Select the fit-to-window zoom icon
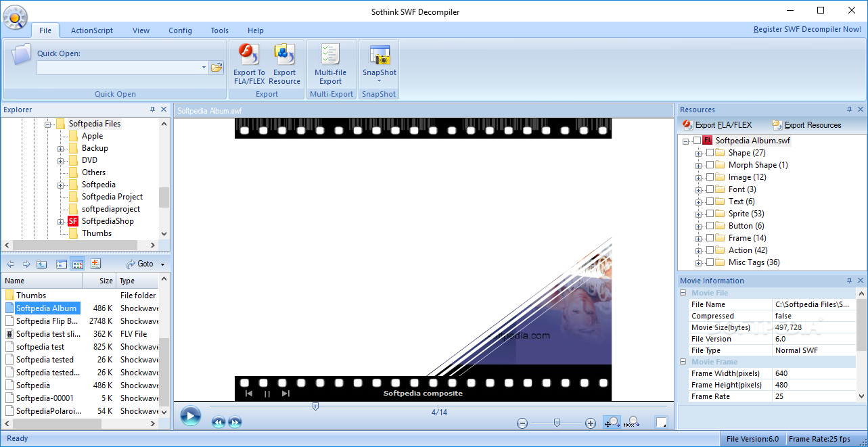Screen dimensions: 868x447 click(x=612, y=423)
